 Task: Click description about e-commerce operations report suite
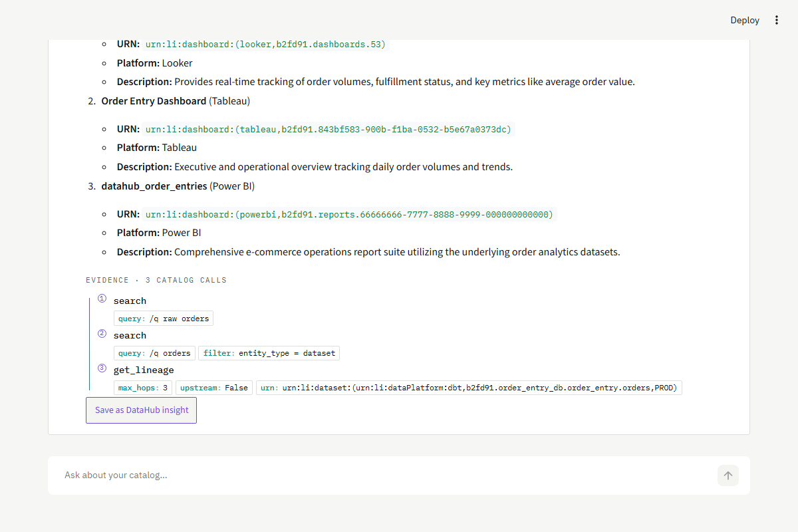click(x=368, y=252)
